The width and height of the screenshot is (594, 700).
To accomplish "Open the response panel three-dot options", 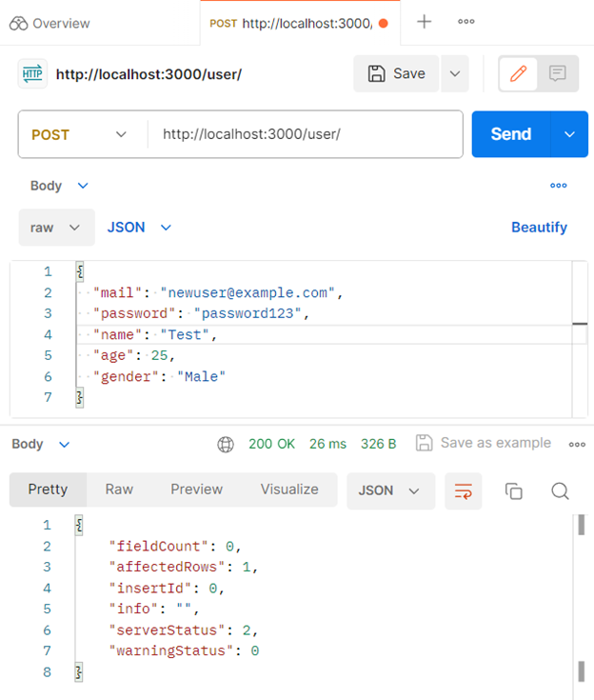I will (577, 444).
